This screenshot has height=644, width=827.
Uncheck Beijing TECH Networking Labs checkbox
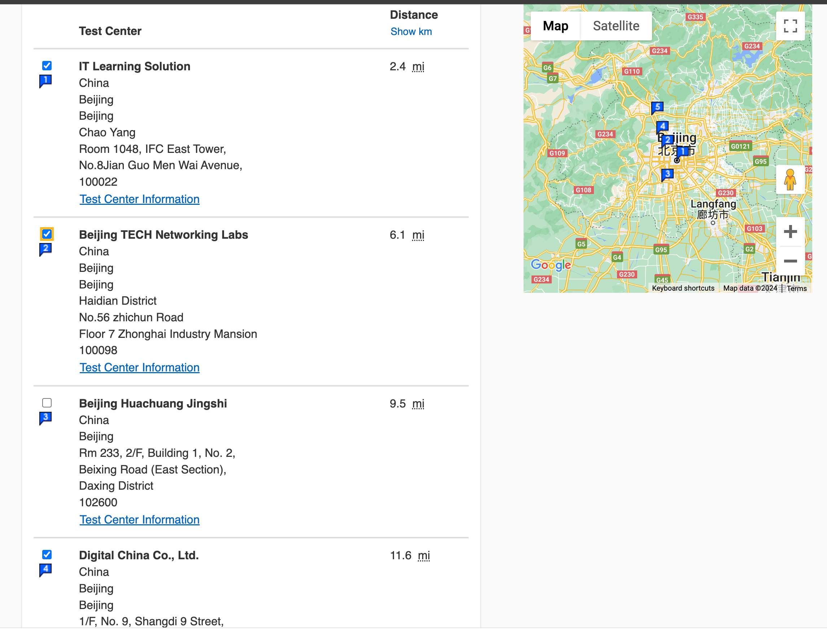47,234
